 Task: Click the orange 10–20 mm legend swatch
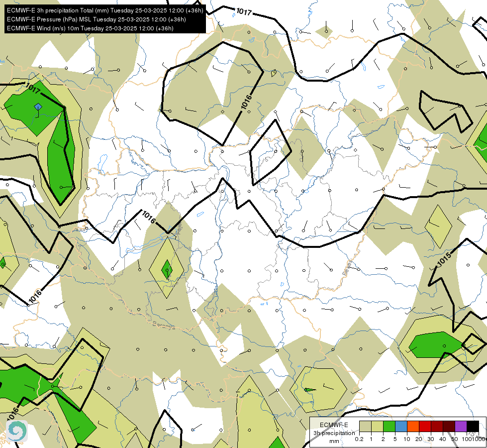(413, 427)
